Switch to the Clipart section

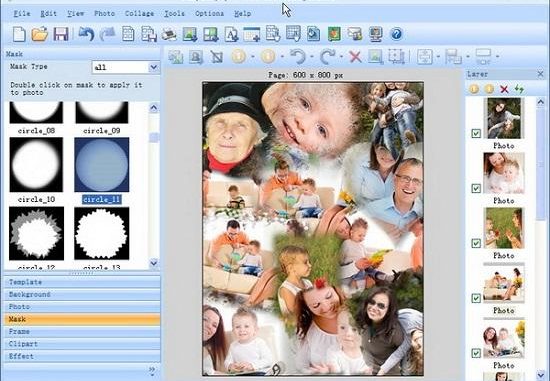(82, 344)
